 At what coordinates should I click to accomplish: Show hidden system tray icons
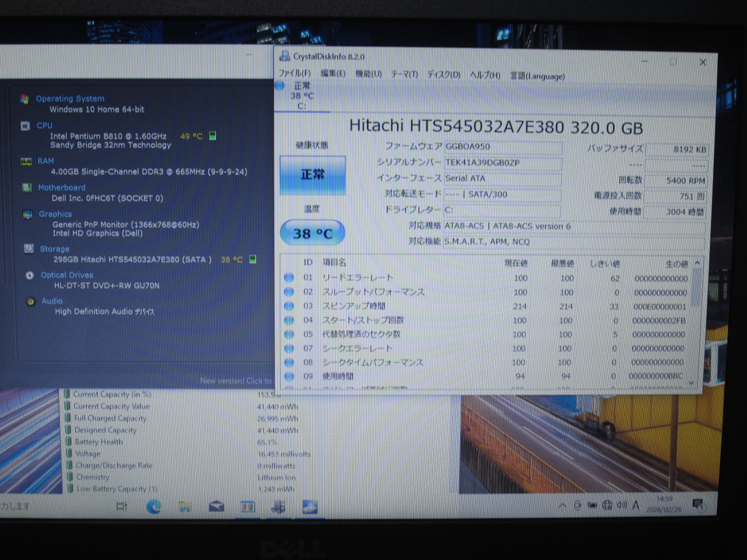point(563,505)
